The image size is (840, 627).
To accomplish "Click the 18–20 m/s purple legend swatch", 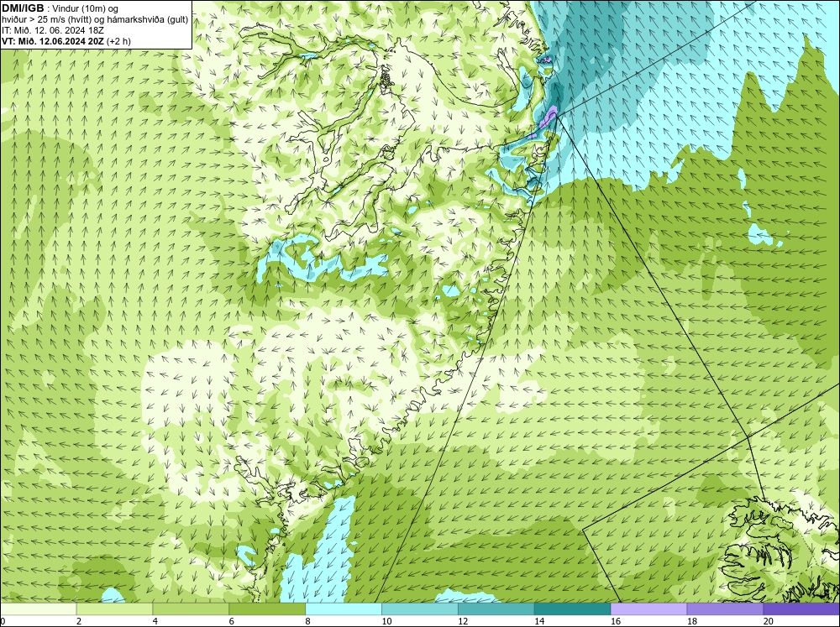I will coord(726,609).
